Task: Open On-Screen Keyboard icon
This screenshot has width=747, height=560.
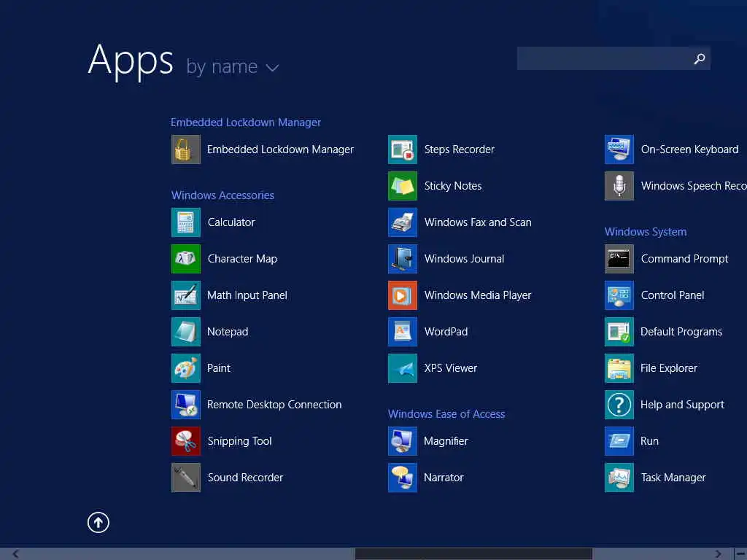Action: pyautogui.click(x=619, y=149)
